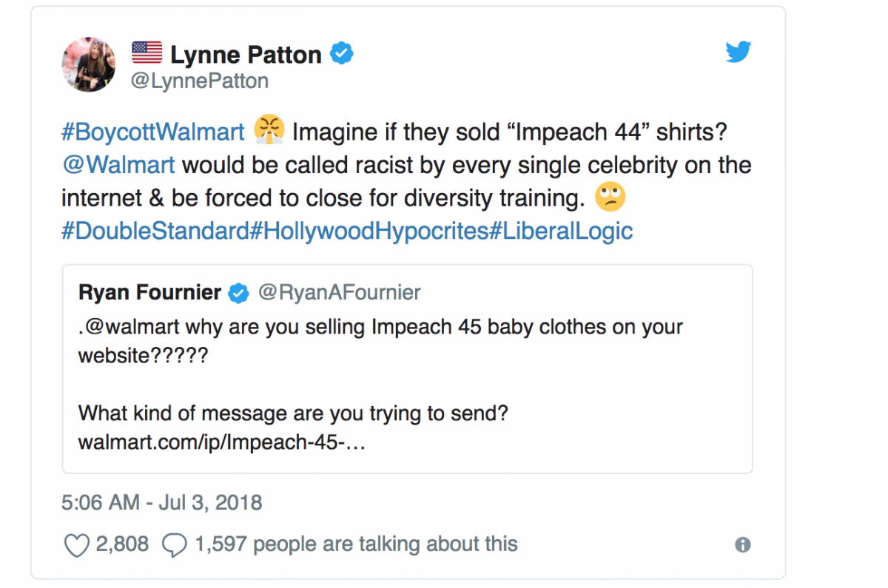Image resolution: width=888 pixels, height=588 pixels.
Task: Click Ryan Fournier's verified badge
Action: (x=238, y=293)
